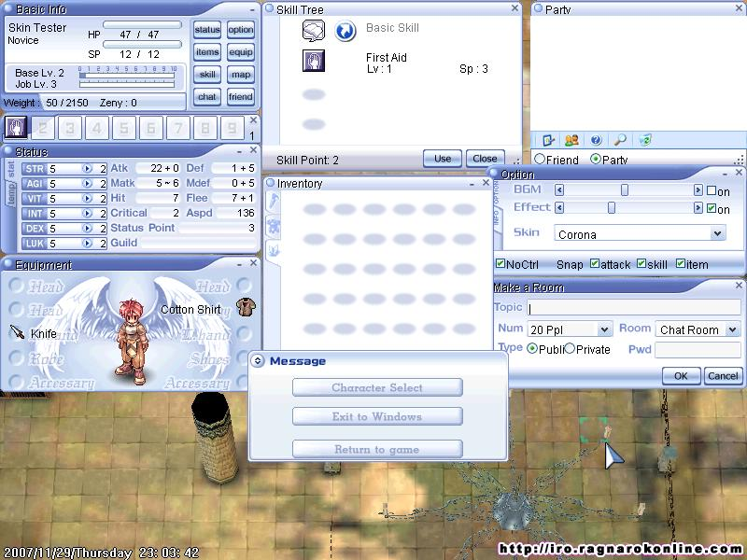Screen dimensions: 747x560
Task: Click the first note icon in the Party toolbar
Action: coord(548,140)
